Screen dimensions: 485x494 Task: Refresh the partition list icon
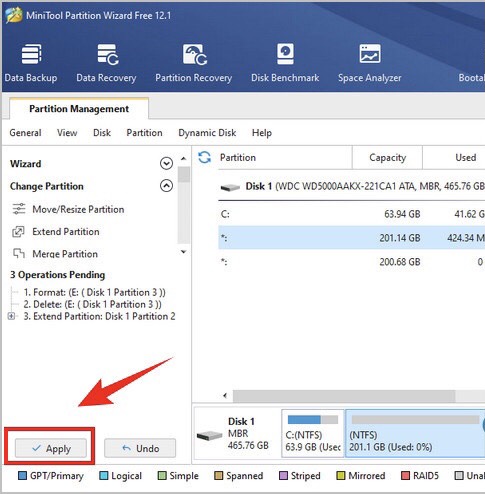pyautogui.click(x=204, y=157)
